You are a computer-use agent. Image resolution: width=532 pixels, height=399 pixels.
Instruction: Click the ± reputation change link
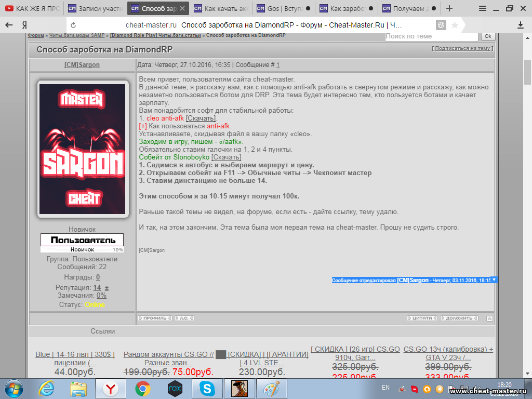tap(107, 288)
